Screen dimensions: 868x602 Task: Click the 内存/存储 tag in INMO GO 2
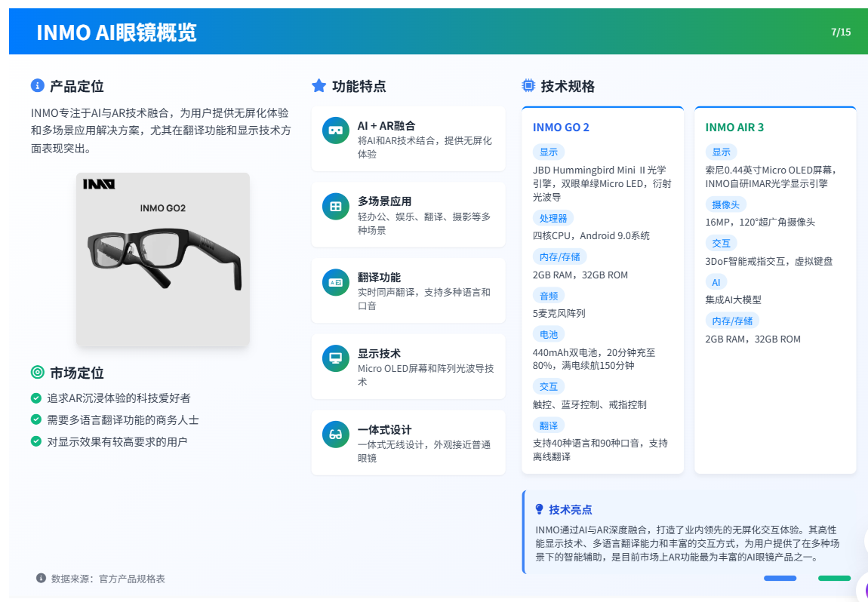tap(559, 256)
